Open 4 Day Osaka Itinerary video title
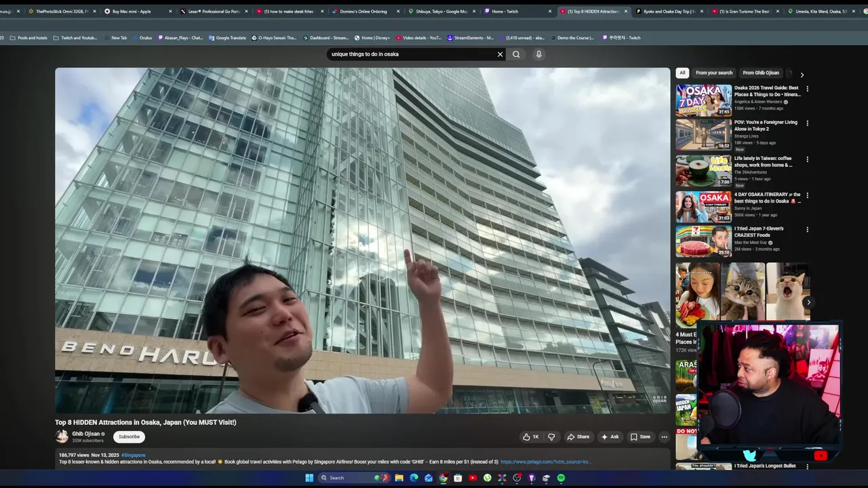This screenshot has height=488, width=868. pos(768,198)
